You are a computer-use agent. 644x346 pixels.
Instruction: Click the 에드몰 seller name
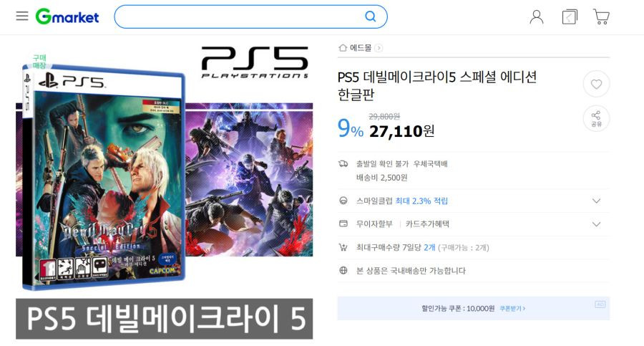click(x=361, y=48)
